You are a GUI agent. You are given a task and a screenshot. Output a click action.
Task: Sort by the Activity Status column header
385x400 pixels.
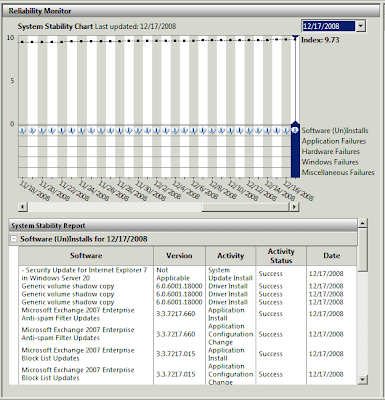point(281,256)
